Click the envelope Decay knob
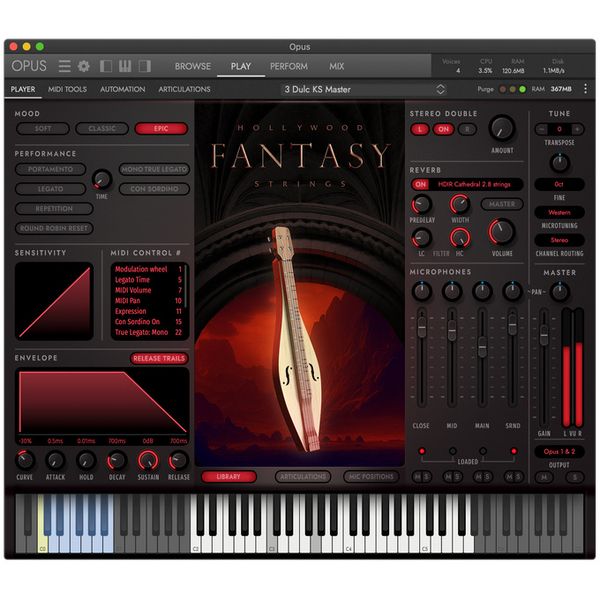The height and width of the screenshot is (600, 600). pos(117,460)
